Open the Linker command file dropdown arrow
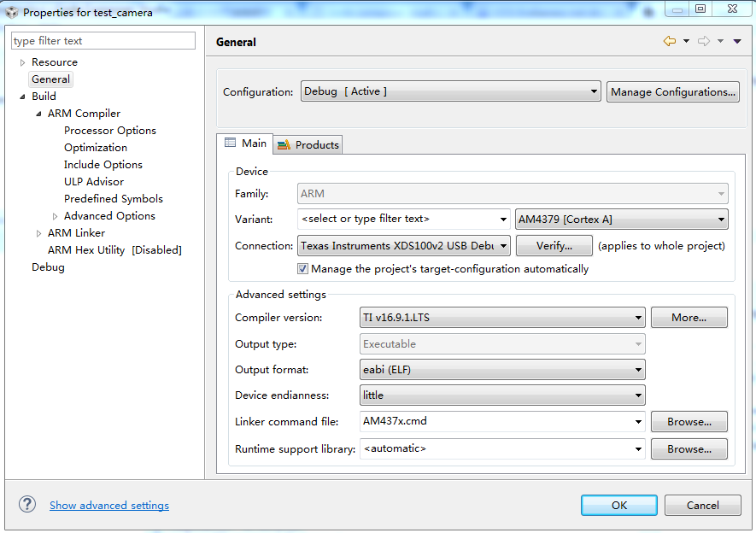Image resolution: width=756 pixels, height=533 pixels. coord(638,422)
